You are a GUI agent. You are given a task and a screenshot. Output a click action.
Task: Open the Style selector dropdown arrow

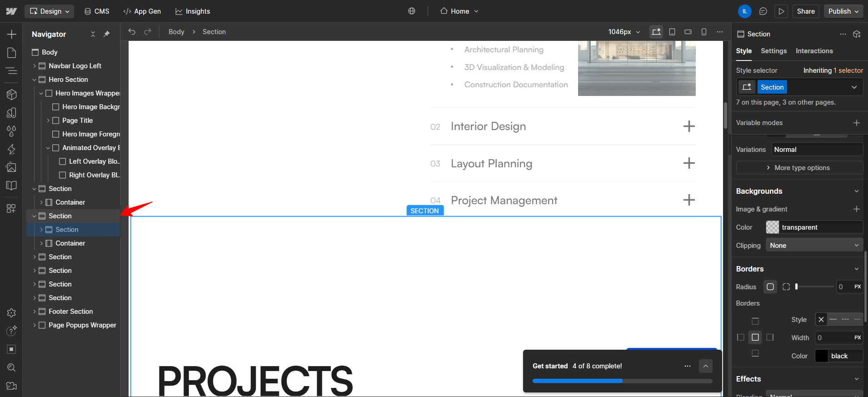tap(854, 87)
